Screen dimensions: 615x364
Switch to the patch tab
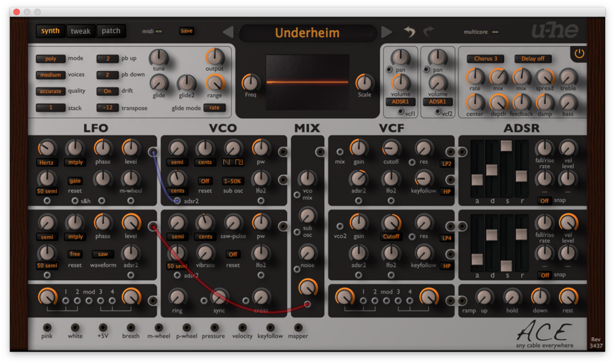click(x=111, y=31)
